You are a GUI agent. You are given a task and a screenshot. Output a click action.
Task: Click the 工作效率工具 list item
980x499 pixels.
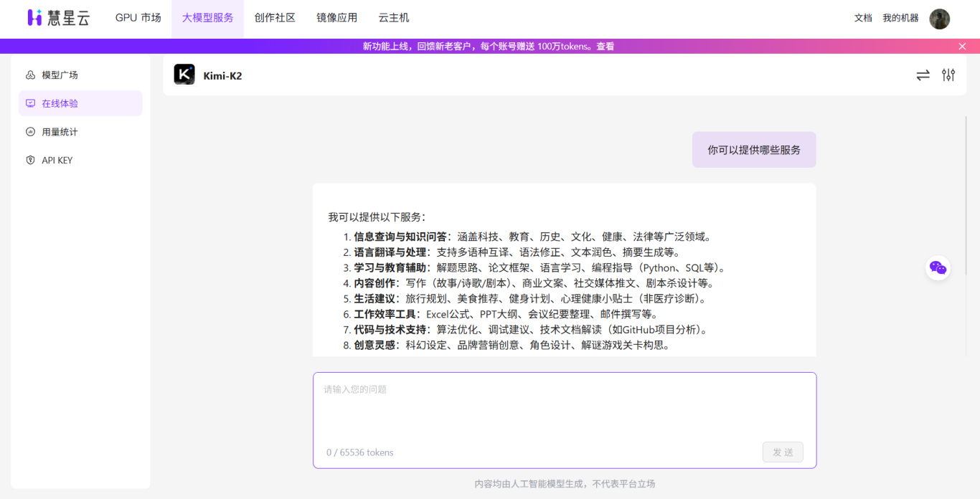pyautogui.click(x=501, y=314)
